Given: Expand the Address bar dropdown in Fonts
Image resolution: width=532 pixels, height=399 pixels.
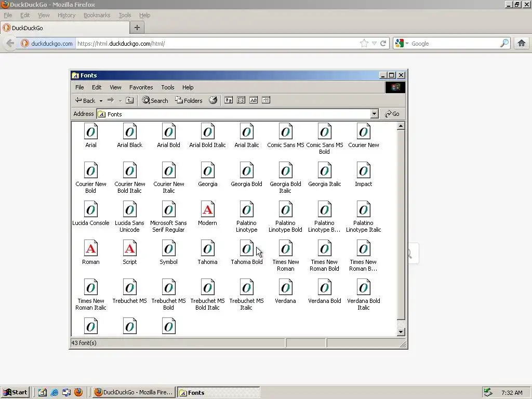Looking at the screenshot, I should [x=375, y=114].
